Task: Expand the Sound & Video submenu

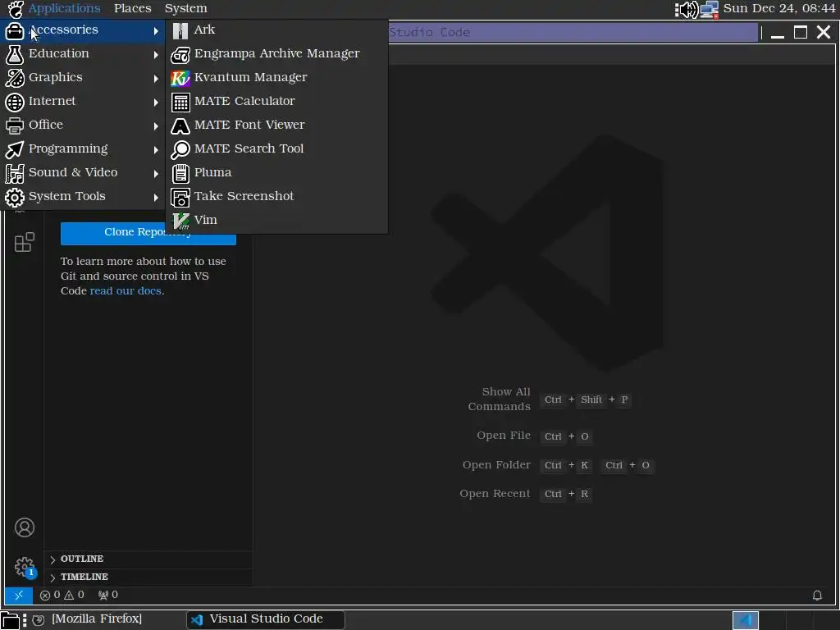Action: (83, 172)
